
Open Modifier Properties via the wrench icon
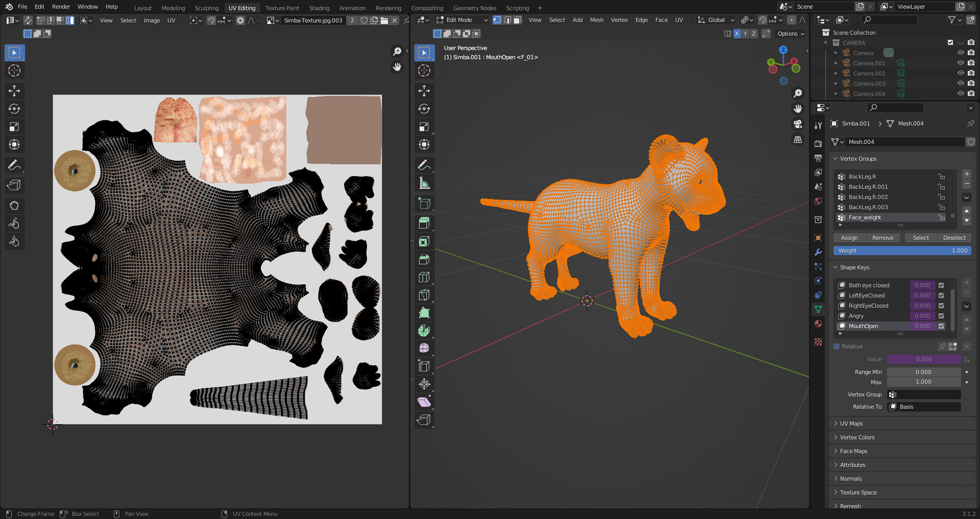(x=817, y=252)
